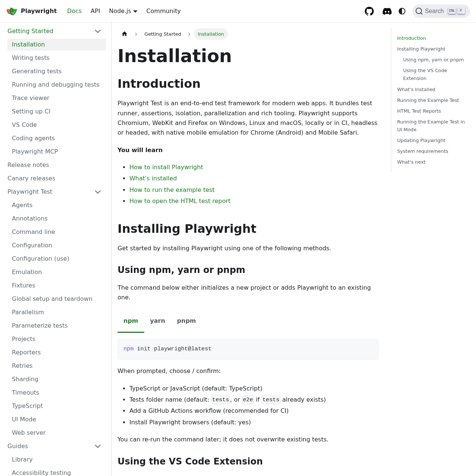Open the Node.js version dropdown
Screen dimensions: 476x476
123,11
